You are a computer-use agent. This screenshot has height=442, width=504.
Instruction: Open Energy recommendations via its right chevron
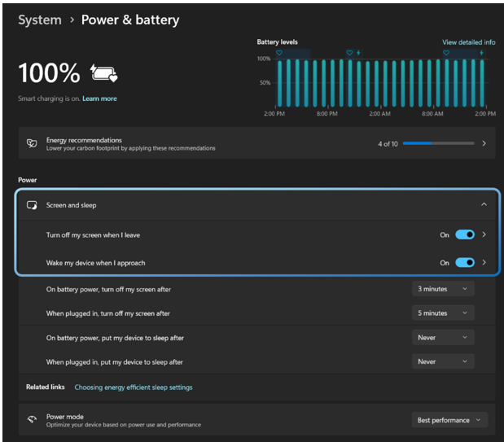(484, 143)
